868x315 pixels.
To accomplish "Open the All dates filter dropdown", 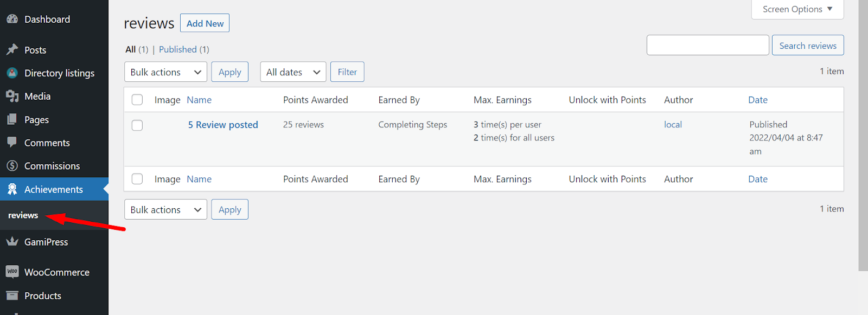I will pos(293,72).
